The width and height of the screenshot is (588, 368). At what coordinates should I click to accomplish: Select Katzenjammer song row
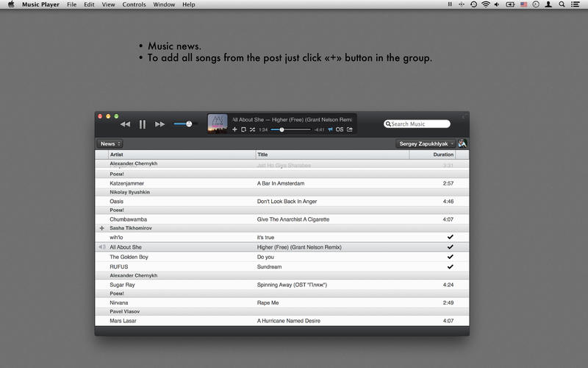pyautogui.click(x=282, y=183)
